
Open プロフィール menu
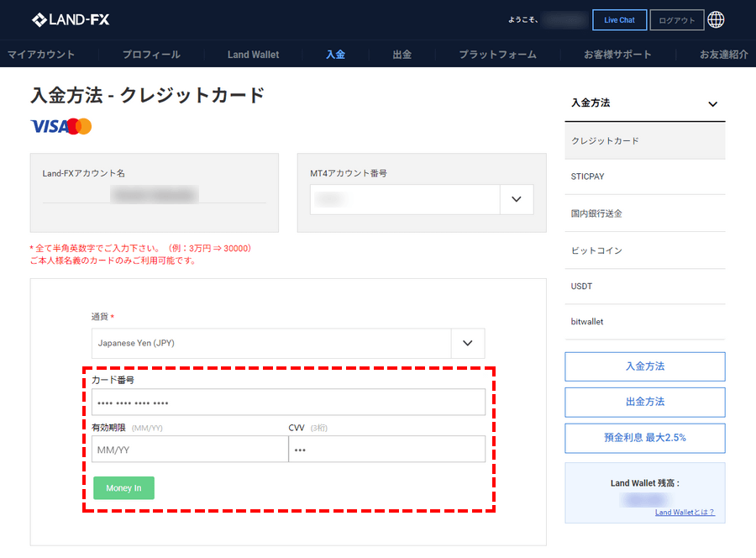click(151, 55)
